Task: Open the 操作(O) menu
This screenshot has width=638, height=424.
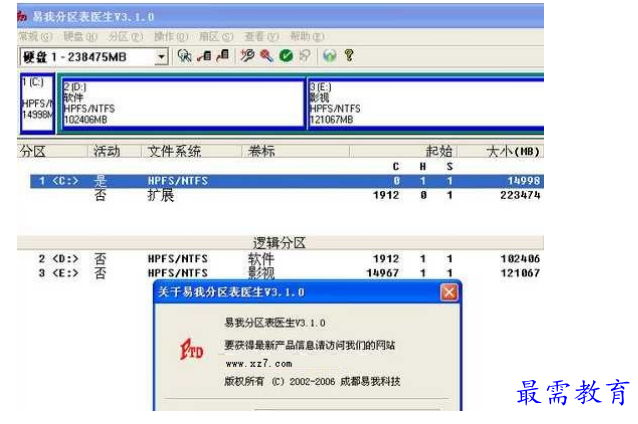Action: coord(171,37)
